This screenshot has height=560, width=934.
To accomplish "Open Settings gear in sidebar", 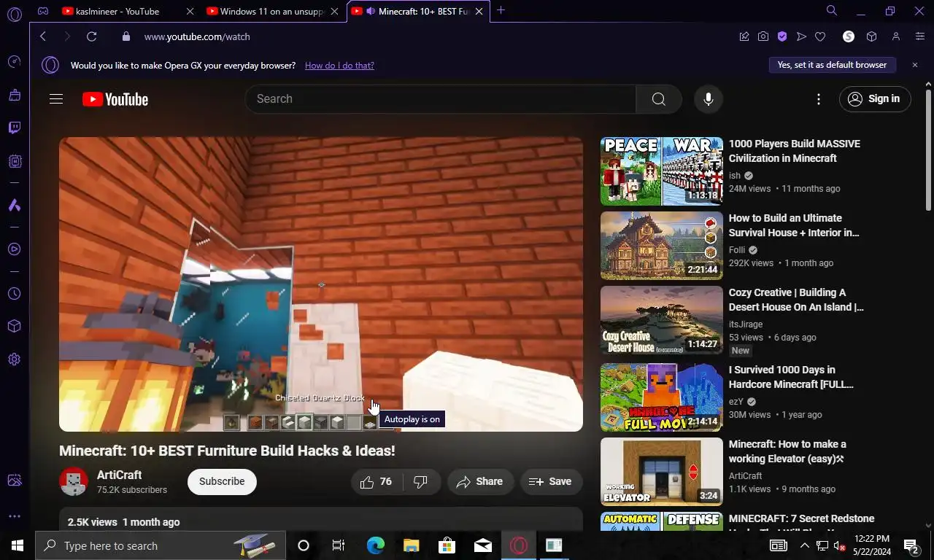I will tap(15, 359).
